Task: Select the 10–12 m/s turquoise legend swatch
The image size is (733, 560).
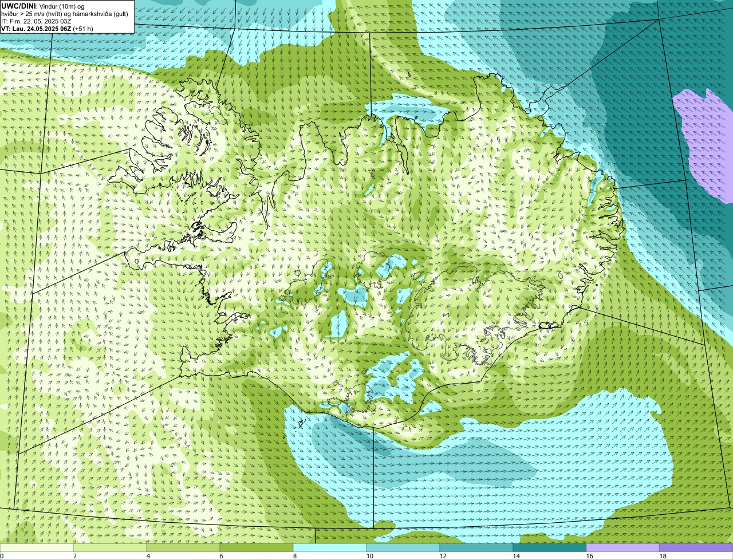Action: [x=403, y=548]
